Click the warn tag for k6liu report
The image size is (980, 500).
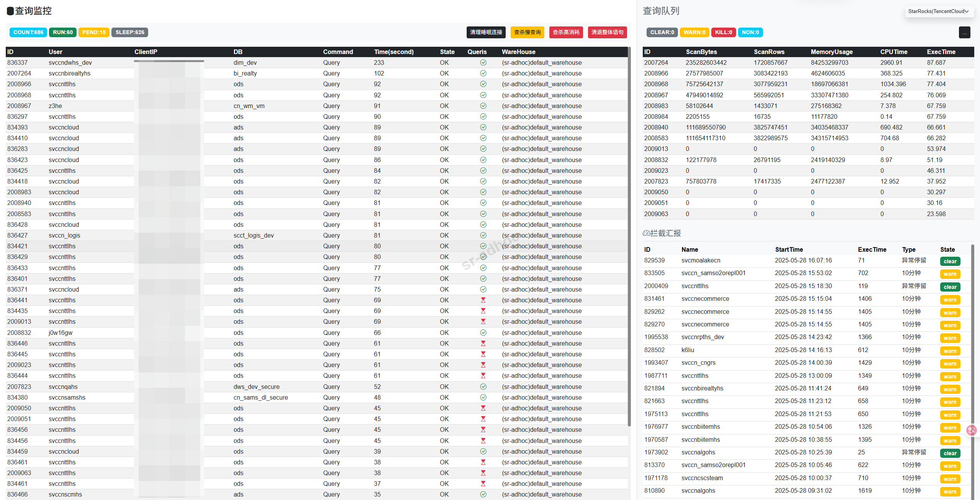coord(950,351)
